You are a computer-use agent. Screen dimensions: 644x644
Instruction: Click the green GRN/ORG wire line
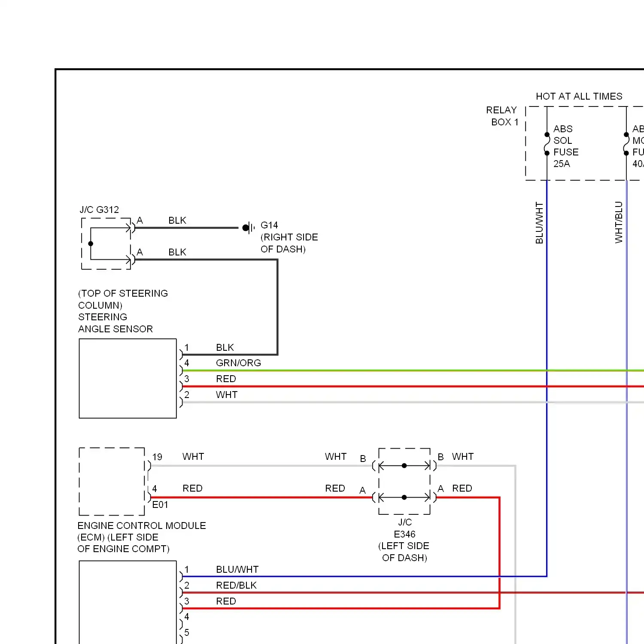tap(412, 370)
